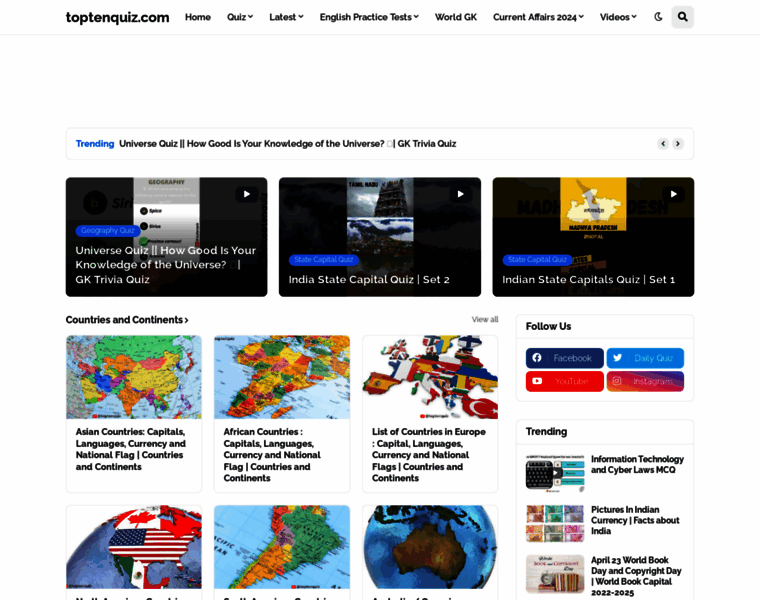Screen dimensions: 760x600
Task: Click the previous trending arrow
Action: (662, 144)
